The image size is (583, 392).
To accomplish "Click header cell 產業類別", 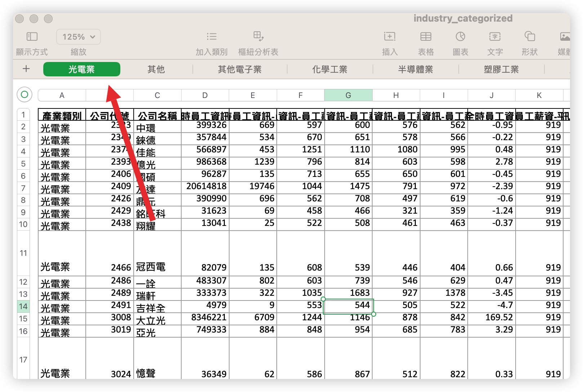I will tap(62, 115).
